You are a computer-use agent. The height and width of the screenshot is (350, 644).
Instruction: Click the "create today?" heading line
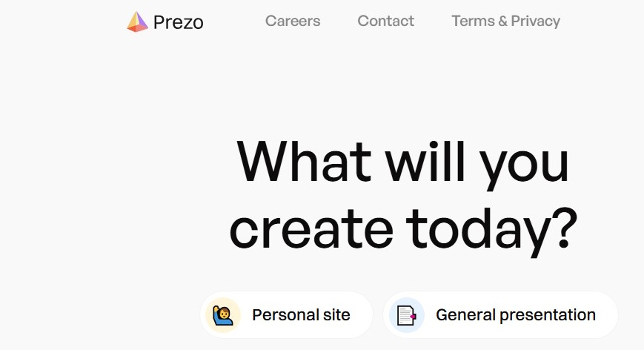pyautogui.click(x=402, y=228)
